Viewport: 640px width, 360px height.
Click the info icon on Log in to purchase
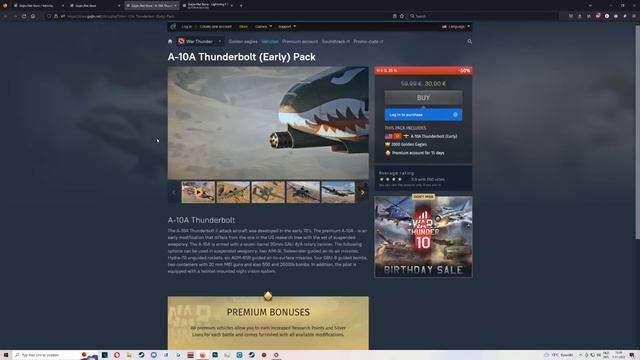coord(455,115)
